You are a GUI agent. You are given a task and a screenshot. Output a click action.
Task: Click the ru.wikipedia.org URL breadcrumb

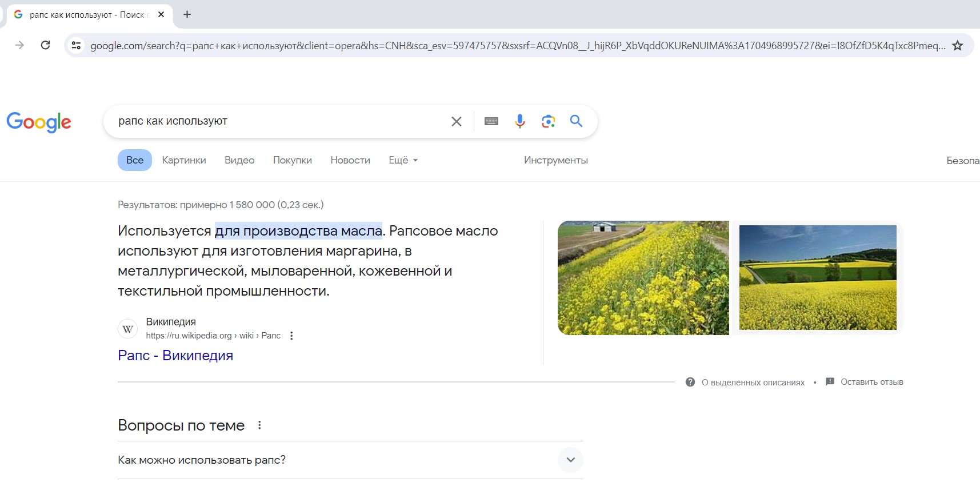click(213, 336)
